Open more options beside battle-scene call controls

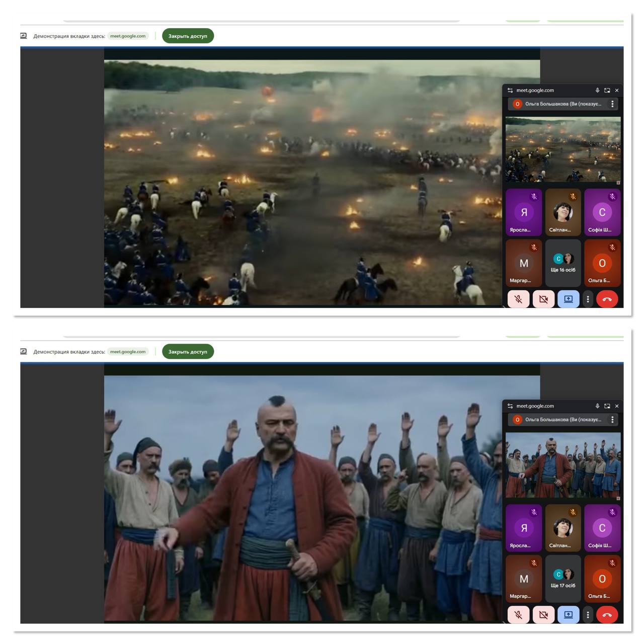pos(588,299)
